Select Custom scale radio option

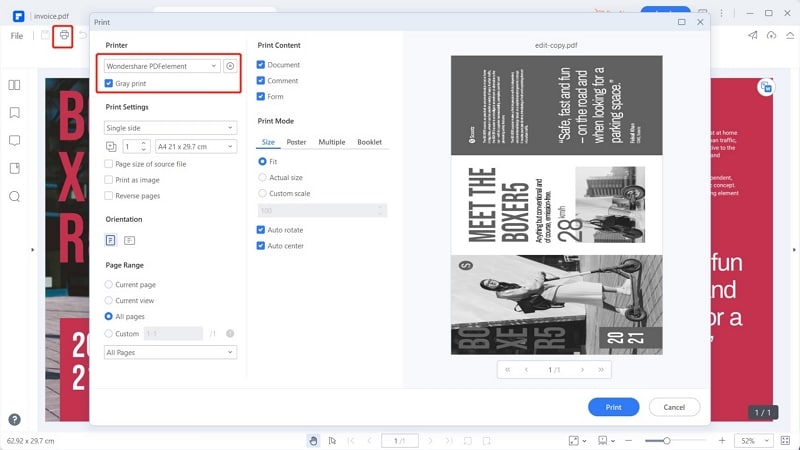262,193
